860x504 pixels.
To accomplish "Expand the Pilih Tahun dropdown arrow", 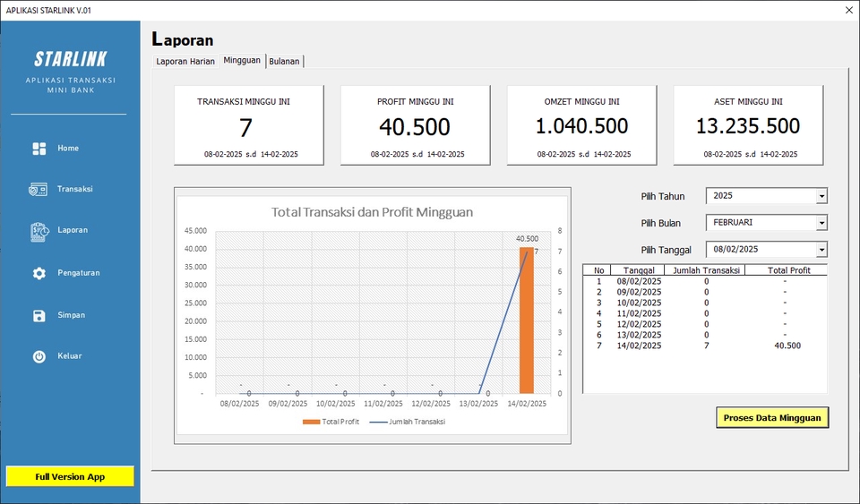I will (x=821, y=196).
